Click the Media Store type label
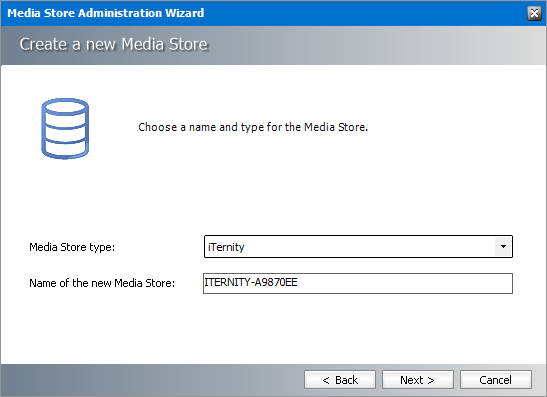 coord(72,247)
